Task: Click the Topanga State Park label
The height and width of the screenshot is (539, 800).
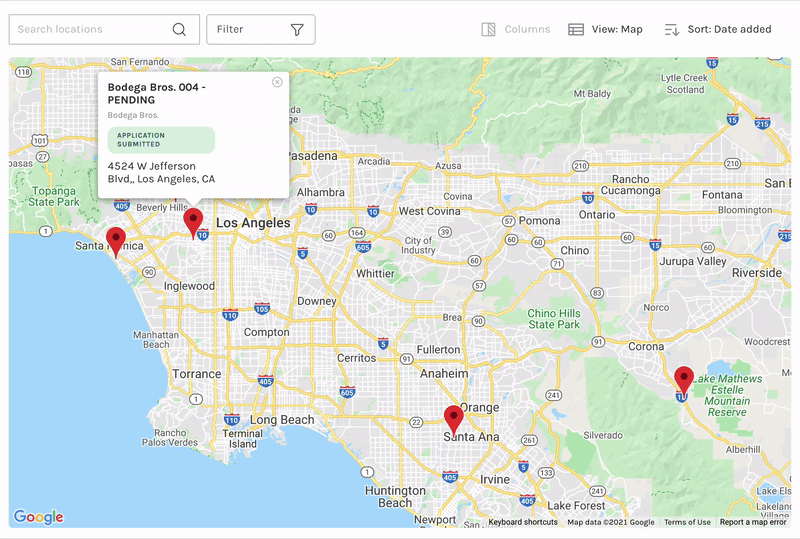Action: tap(54, 197)
